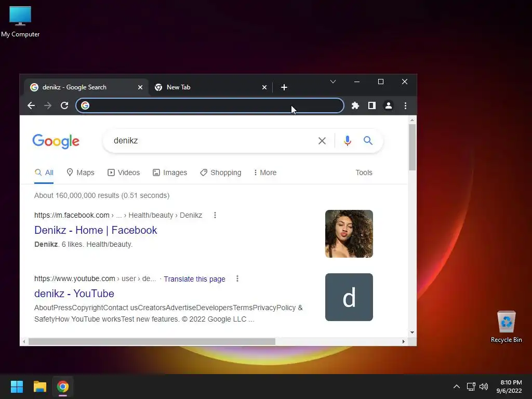Image resolution: width=532 pixels, height=399 pixels.
Task: Click the Google logo
Action: point(56,141)
